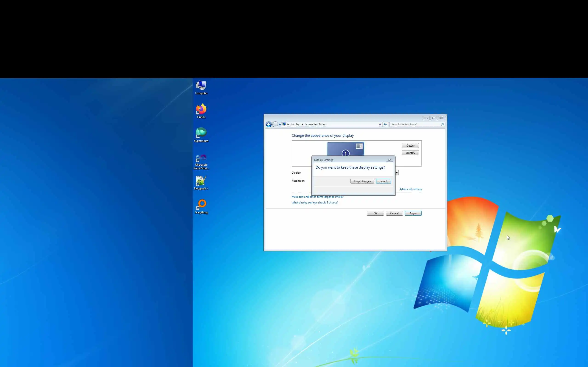Click the Display breadcrumb in the address bar
The height and width of the screenshot is (367, 588).
point(295,124)
